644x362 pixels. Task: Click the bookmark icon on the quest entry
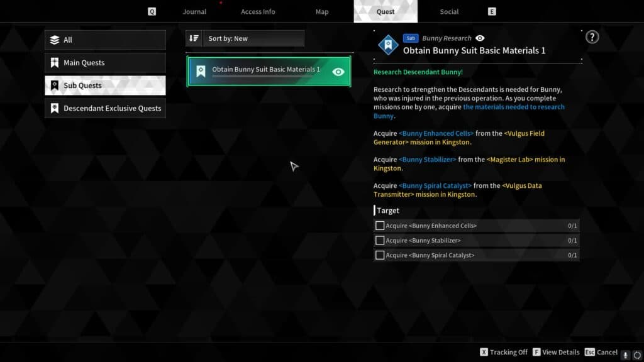click(201, 71)
